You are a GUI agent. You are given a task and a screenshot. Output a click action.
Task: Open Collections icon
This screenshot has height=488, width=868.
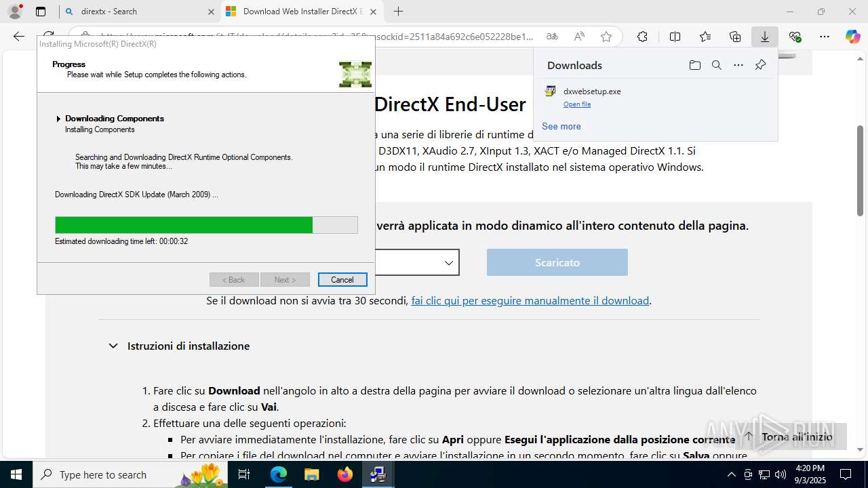[x=735, y=37]
